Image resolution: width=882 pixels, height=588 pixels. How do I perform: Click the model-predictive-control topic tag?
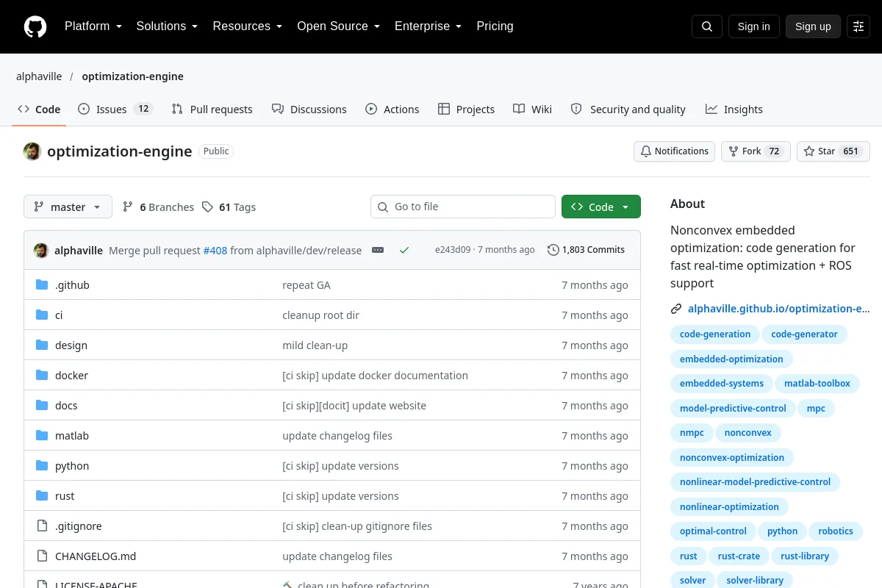click(733, 409)
